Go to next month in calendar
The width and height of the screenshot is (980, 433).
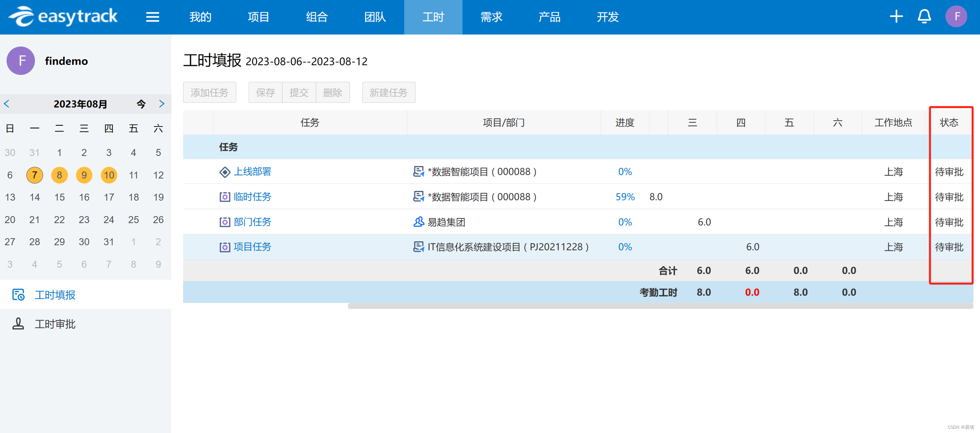tap(162, 104)
